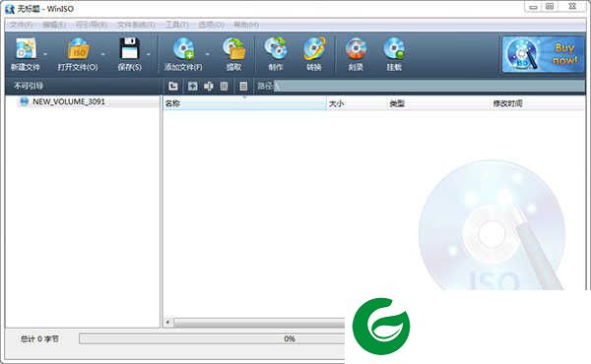Click the 制作 make image icon
This screenshot has width=591, height=364.
coord(276,49)
